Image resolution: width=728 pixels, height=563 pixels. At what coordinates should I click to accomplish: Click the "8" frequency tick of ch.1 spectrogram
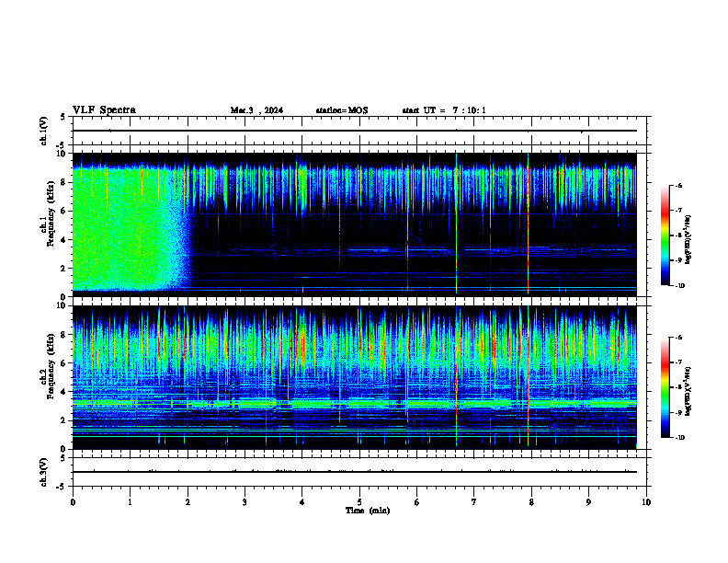(x=64, y=182)
